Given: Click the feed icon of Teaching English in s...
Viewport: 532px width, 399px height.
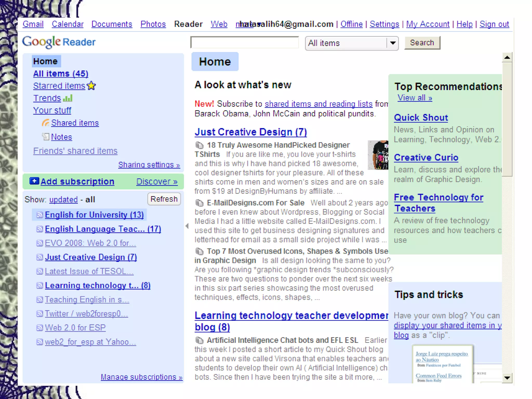Looking at the screenshot, I should click(x=39, y=300).
